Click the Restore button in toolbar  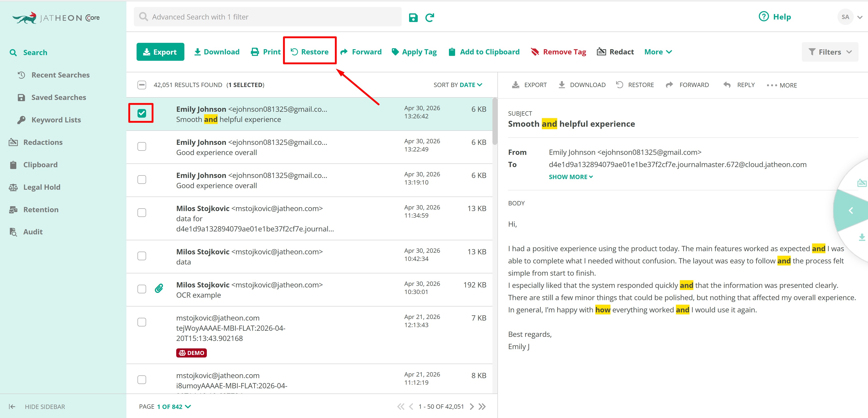click(310, 52)
